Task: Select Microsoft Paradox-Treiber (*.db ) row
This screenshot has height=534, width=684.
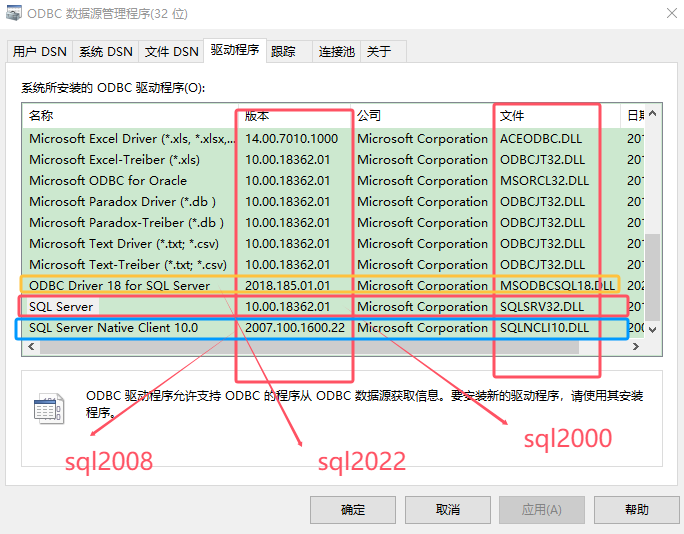Action: tap(333, 222)
